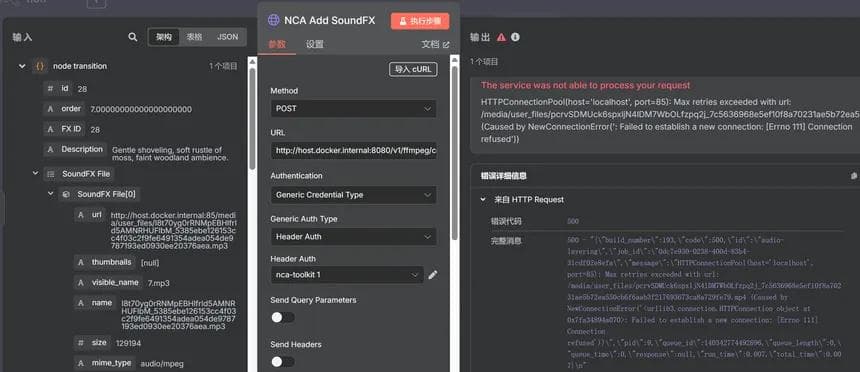Open the Header Auth credential dropdown
Viewport: 860px width, 372px height.
click(x=347, y=275)
